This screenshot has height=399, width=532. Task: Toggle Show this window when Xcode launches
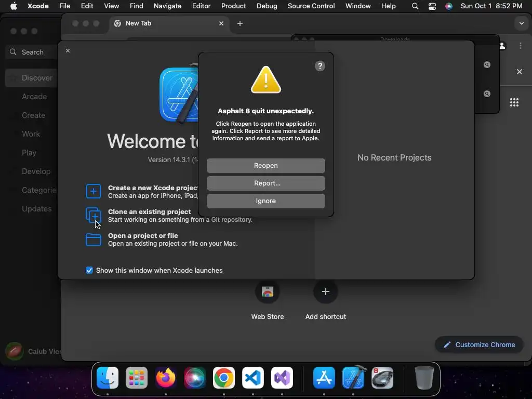pos(89,270)
